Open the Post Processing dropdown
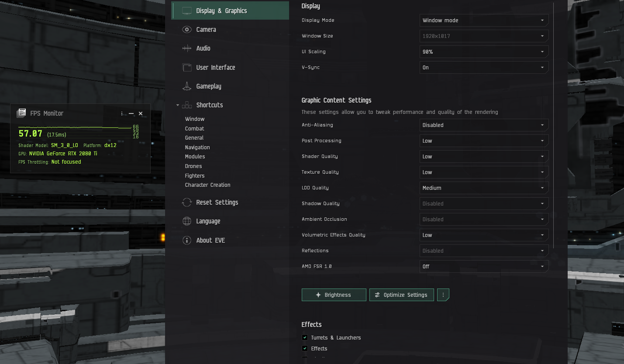624x364 pixels. [x=484, y=141]
